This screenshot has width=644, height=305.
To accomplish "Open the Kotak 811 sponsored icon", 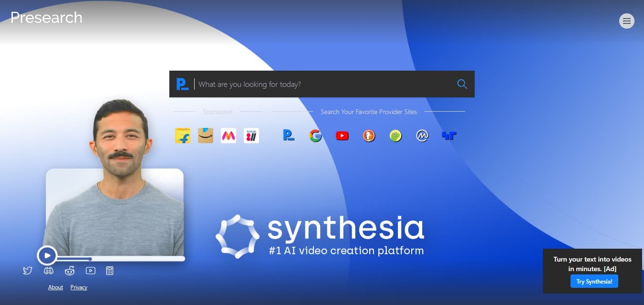I will [251, 136].
